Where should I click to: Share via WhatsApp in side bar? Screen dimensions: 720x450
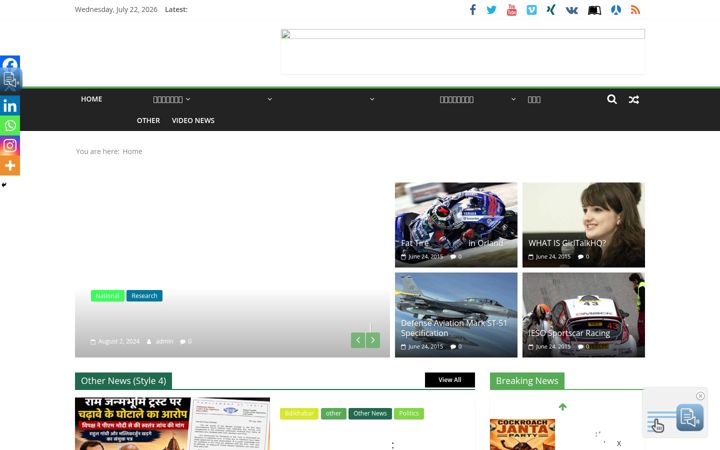(x=10, y=125)
